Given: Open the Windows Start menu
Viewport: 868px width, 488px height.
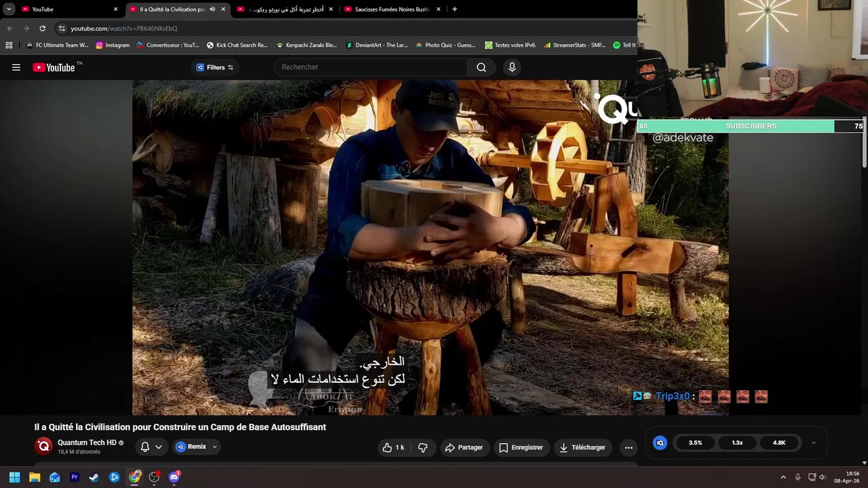Looking at the screenshot, I should point(14,477).
